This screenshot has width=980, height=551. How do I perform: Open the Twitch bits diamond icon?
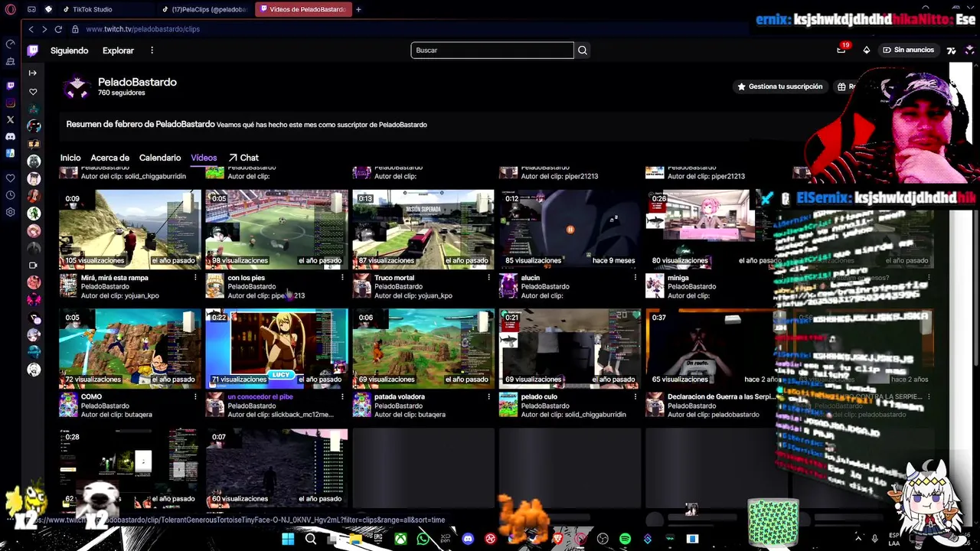pos(866,50)
